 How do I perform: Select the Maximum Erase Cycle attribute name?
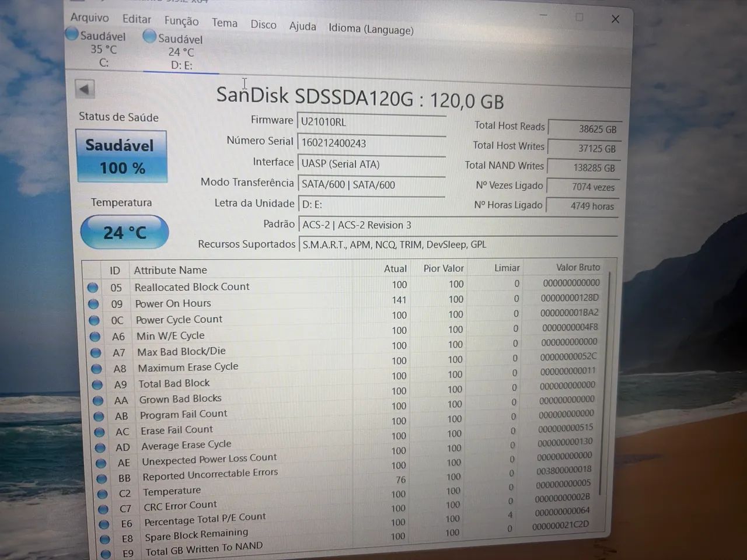click(188, 367)
